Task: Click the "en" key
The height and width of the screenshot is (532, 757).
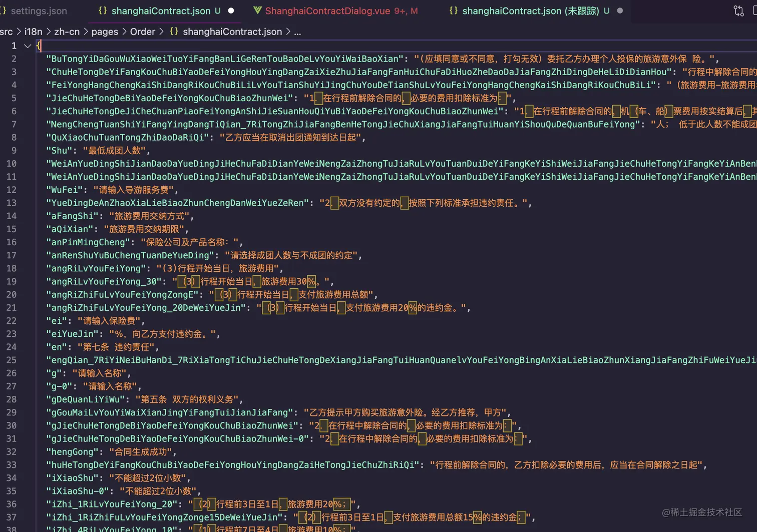Action: pyautogui.click(x=57, y=347)
